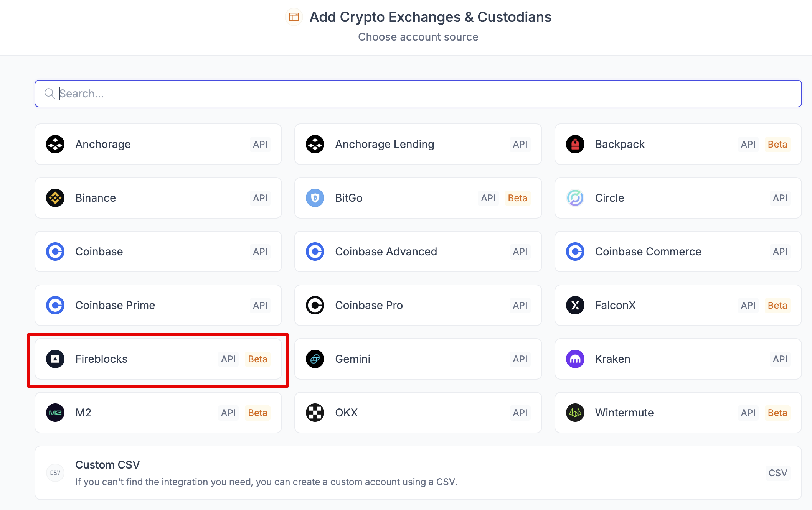Click the FalconX logo icon
Image resolution: width=812 pixels, height=510 pixels.
(x=575, y=306)
